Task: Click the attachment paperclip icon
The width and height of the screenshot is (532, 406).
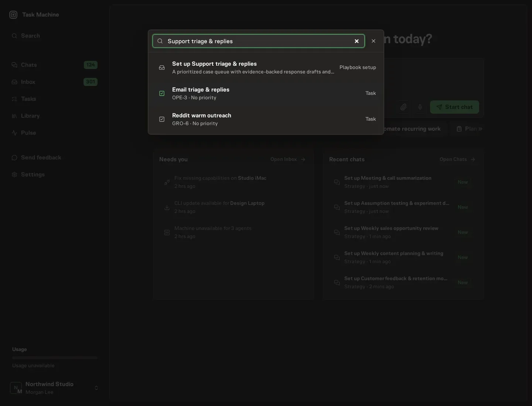Action: [x=403, y=107]
